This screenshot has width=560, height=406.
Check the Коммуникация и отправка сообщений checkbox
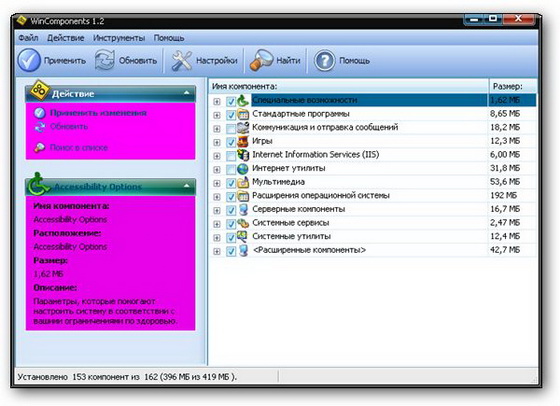pyautogui.click(x=231, y=129)
